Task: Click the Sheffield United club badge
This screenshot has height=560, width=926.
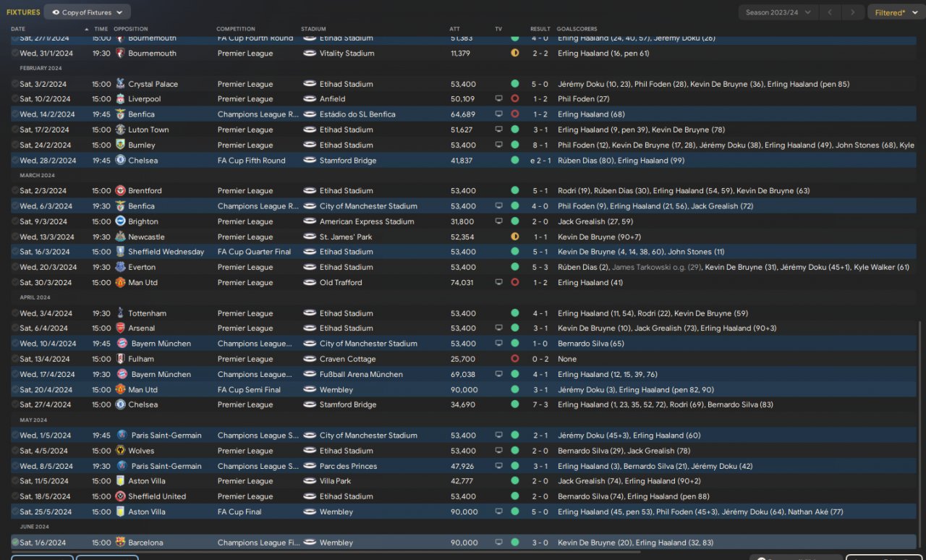Action: (x=120, y=496)
